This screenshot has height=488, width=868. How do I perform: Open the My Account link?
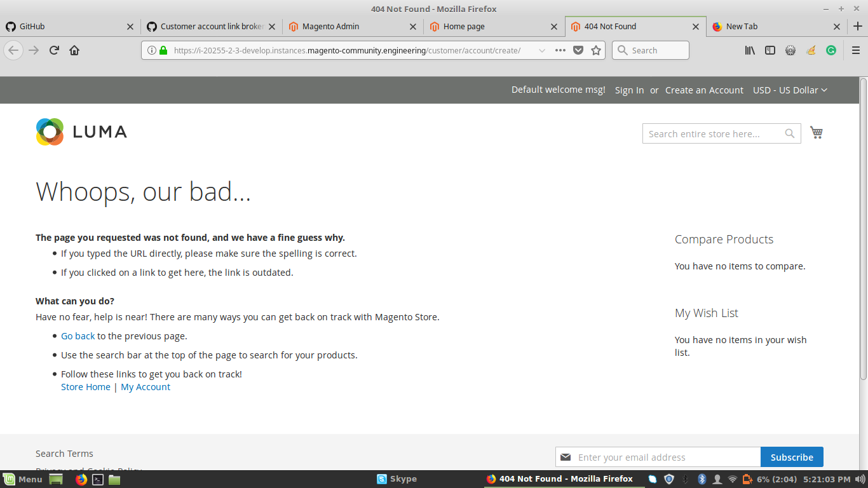point(146,387)
